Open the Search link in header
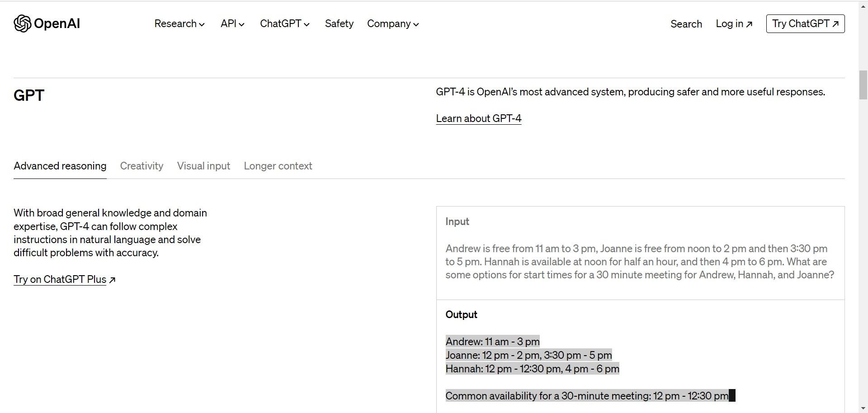 click(x=686, y=24)
